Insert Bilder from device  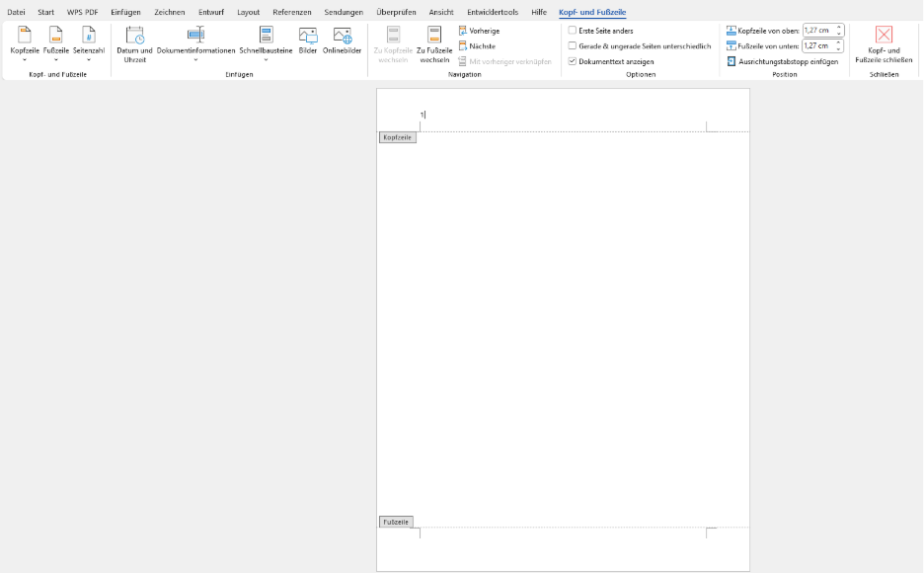pos(308,41)
